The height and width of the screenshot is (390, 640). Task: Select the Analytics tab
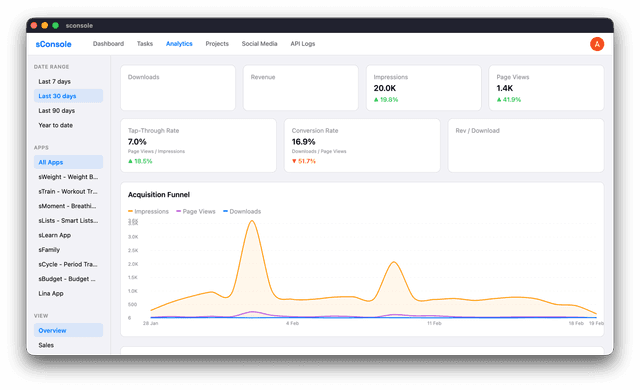[x=179, y=44]
